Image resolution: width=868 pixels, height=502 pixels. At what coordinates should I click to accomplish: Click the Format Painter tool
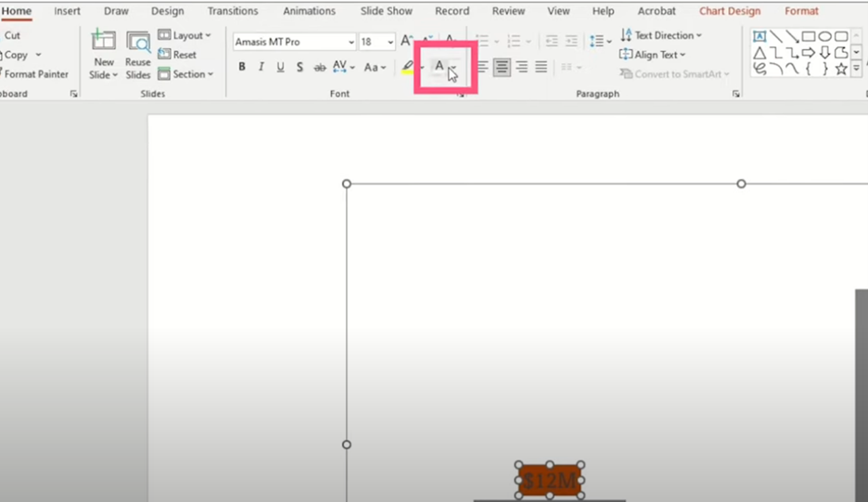[37, 74]
